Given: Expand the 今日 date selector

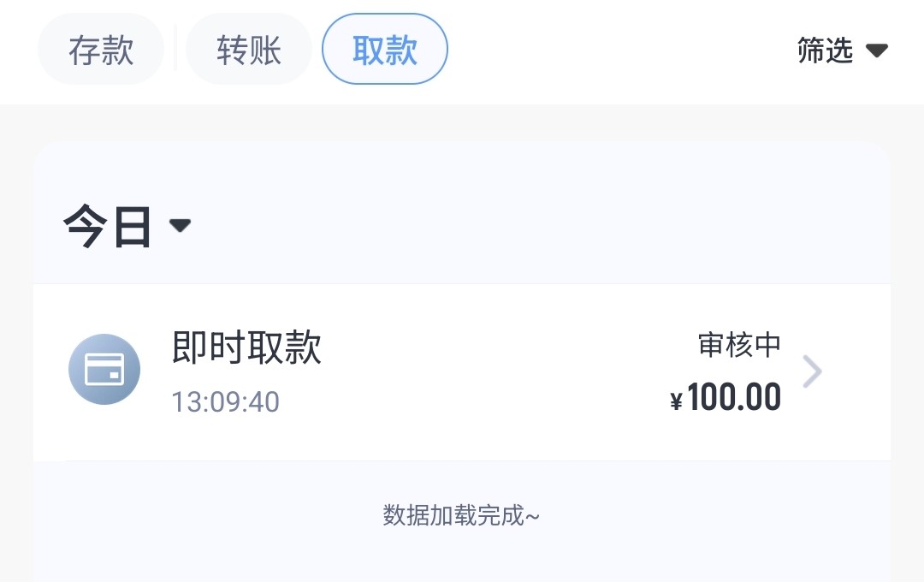Looking at the screenshot, I should click(128, 225).
